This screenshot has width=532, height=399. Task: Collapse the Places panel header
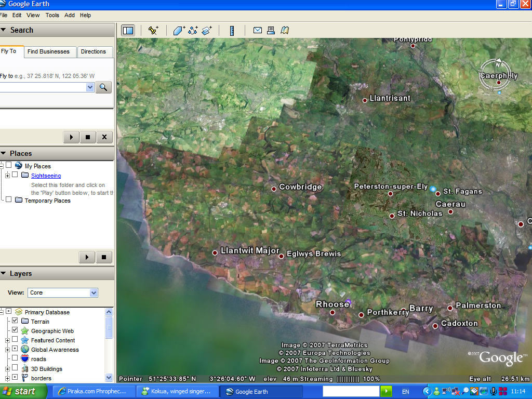point(3,153)
